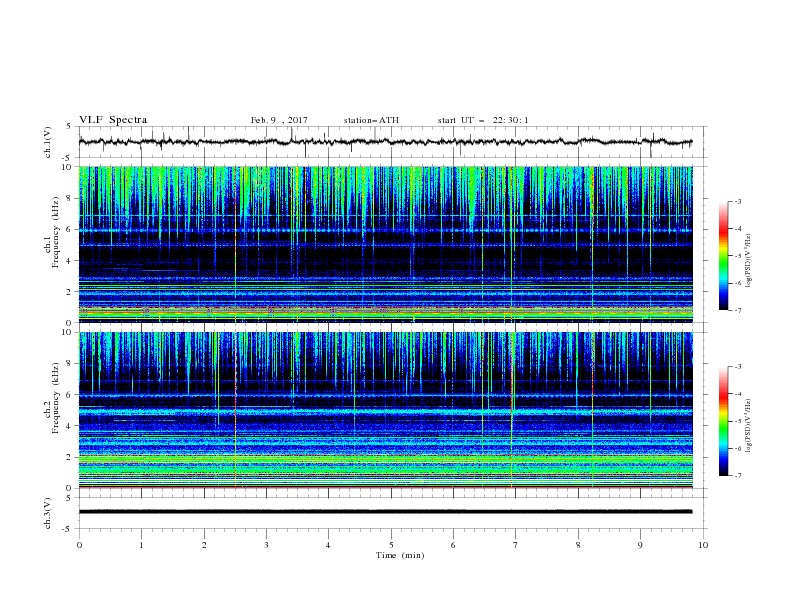Click the "4" tick on the time axis
The image size is (792, 612).
pyautogui.click(x=328, y=545)
